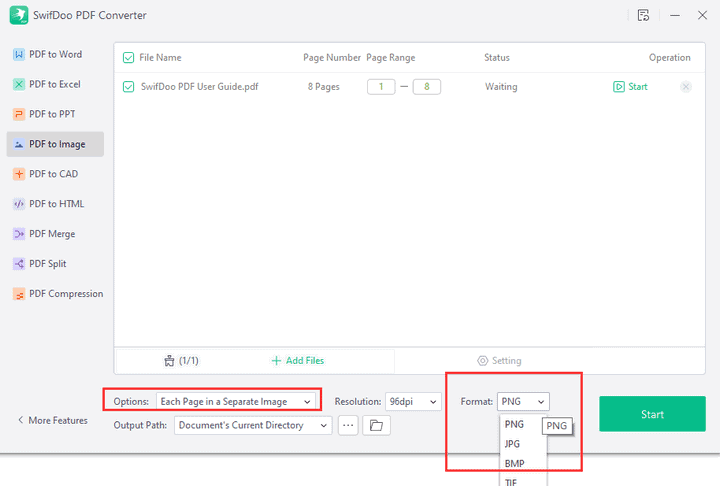Click the SwifDoo PDF User Guide.pdf file name
Image resolution: width=720 pixels, height=486 pixels.
[x=199, y=87]
